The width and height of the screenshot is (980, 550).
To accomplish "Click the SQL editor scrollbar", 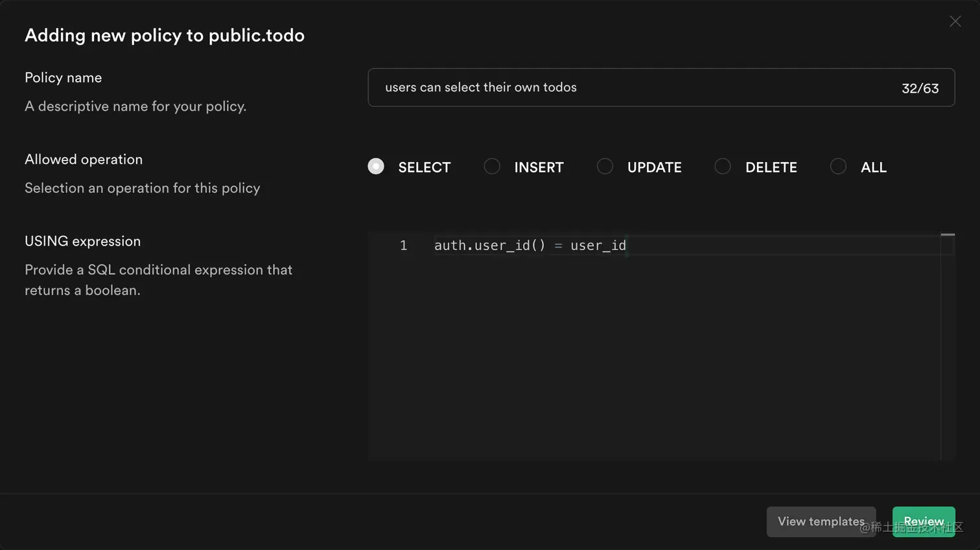I will pyautogui.click(x=948, y=235).
